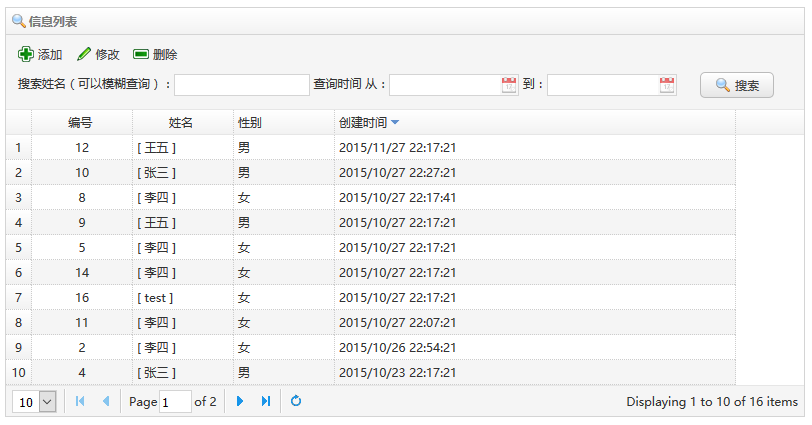Image resolution: width=812 pixels, height=425 pixels.
Task: Select row with 编号 9
Action: 371,223
